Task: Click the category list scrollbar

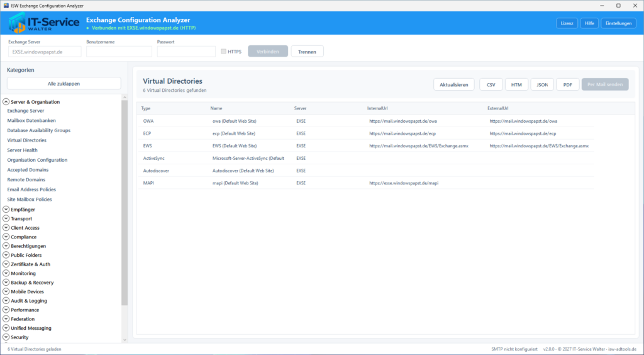Action: pyautogui.click(x=125, y=203)
